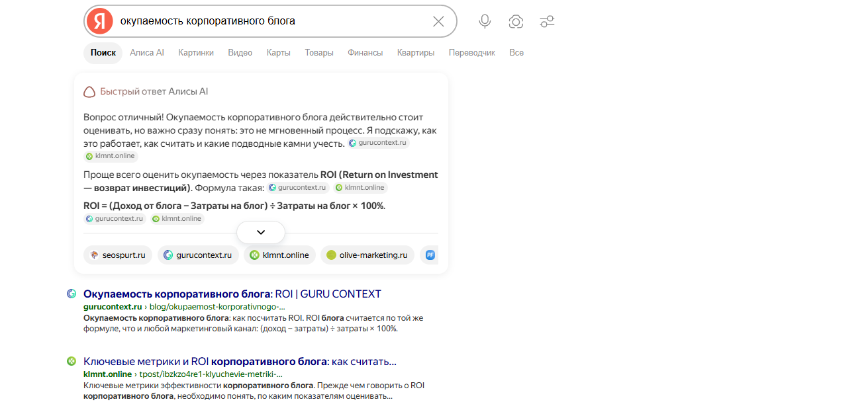
Task: Open the Квартиры tab
Action: click(416, 53)
